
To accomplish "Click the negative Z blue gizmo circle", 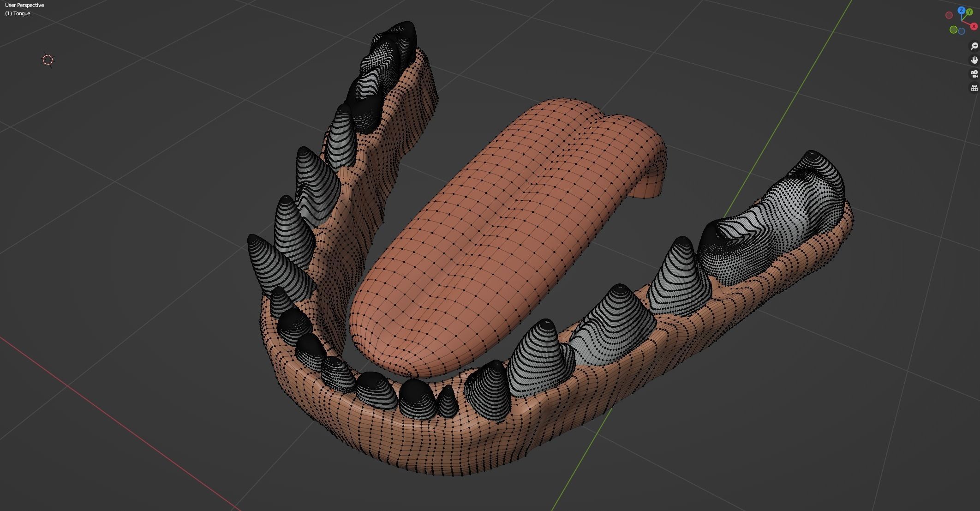I will click(962, 31).
